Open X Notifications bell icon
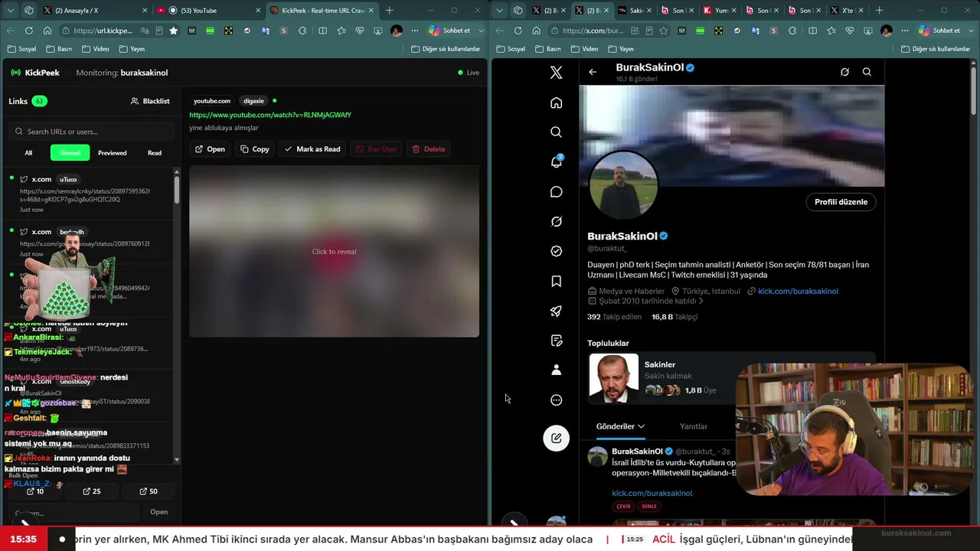This screenshot has height=551, width=980. (x=557, y=161)
